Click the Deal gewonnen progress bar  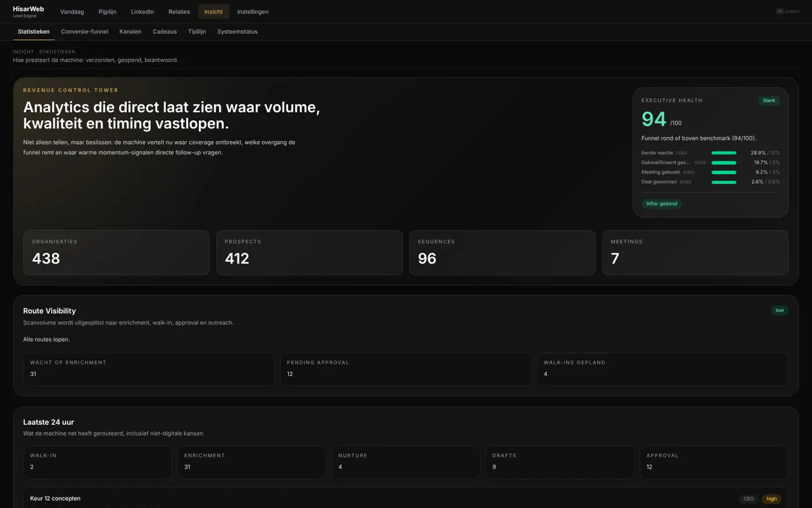pyautogui.click(x=724, y=182)
